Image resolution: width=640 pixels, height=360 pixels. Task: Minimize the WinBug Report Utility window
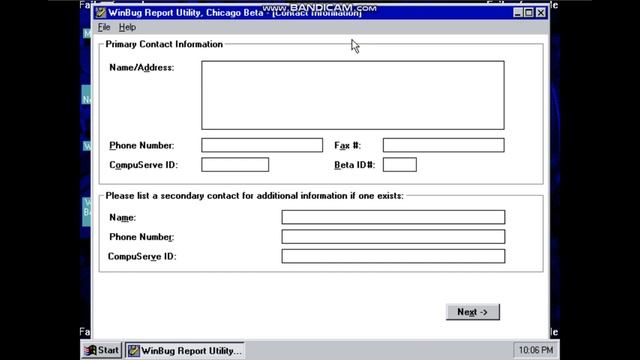click(518, 13)
